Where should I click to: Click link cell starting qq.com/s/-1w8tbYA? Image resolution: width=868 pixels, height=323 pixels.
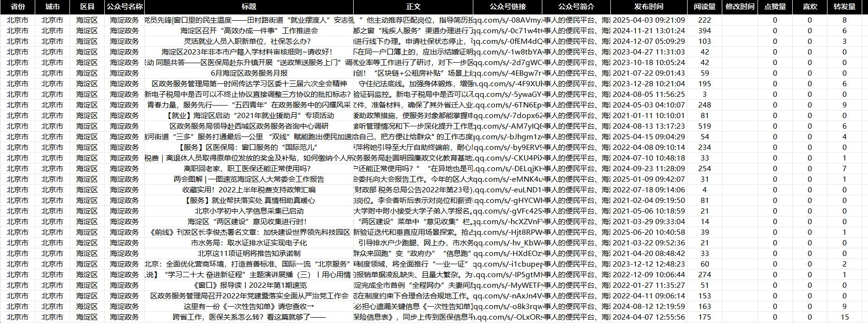click(x=508, y=52)
